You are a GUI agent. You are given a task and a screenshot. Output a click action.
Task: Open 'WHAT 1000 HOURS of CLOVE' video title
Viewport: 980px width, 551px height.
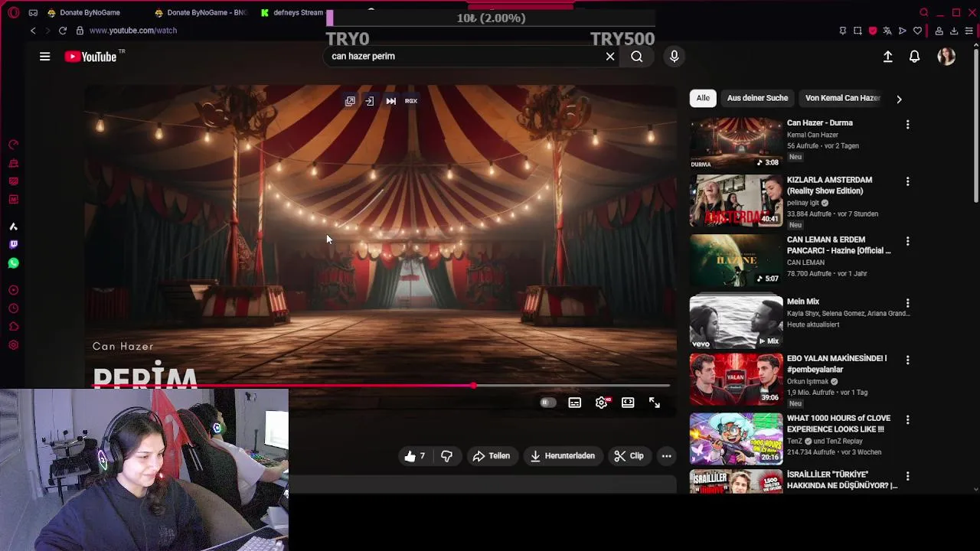(x=838, y=424)
